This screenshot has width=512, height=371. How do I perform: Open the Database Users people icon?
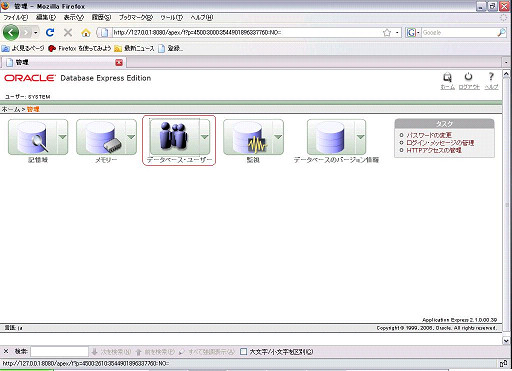tap(175, 137)
